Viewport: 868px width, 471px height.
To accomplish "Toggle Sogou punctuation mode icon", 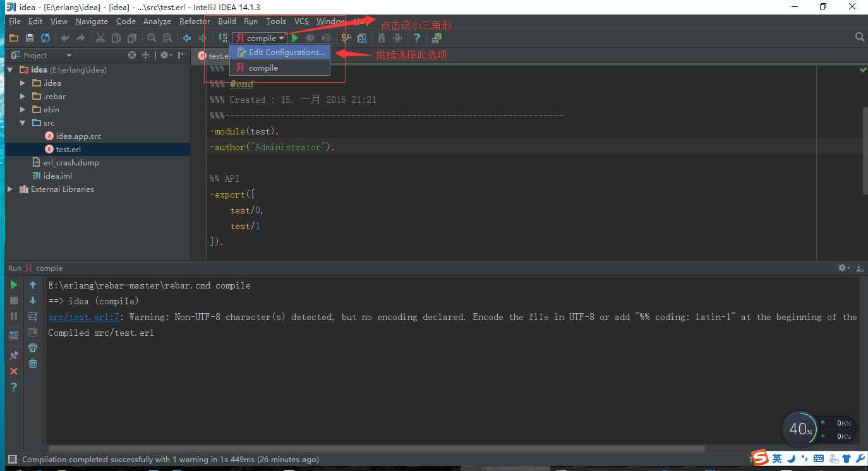I will [x=804, y=459].
